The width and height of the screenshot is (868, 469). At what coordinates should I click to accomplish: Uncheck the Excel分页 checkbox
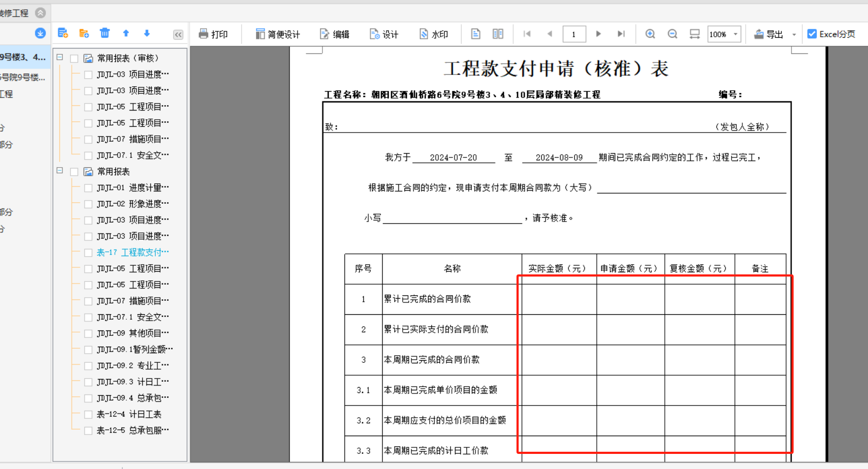(x=812, y=34)
